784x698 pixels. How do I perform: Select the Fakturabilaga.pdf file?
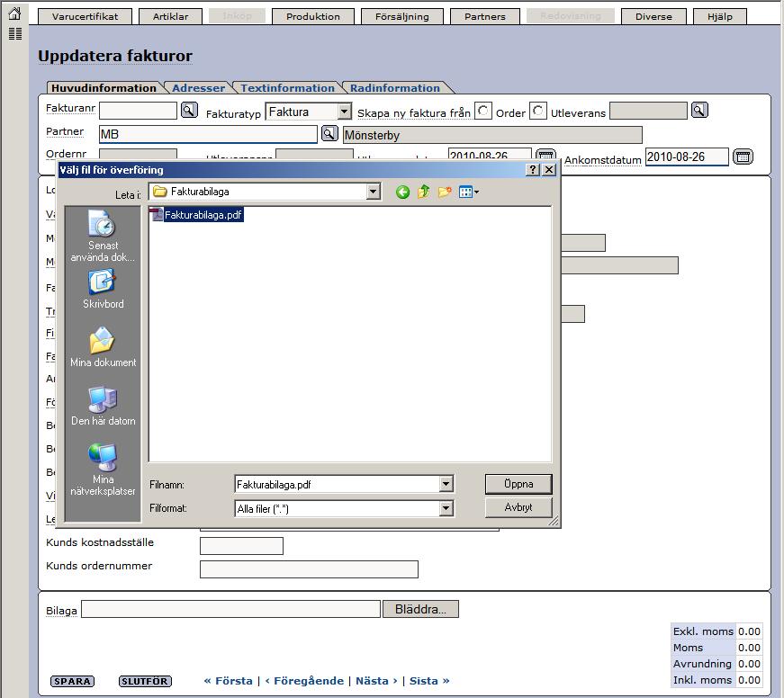pyautogui.click(x=197, y=215)
